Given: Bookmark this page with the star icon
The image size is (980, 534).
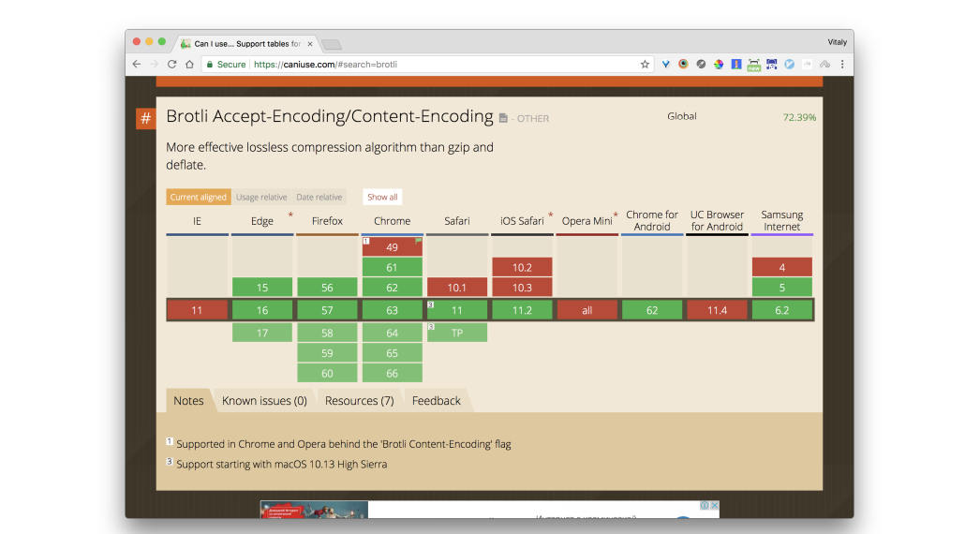Looking at the screenshot, I should pos(645,65).
